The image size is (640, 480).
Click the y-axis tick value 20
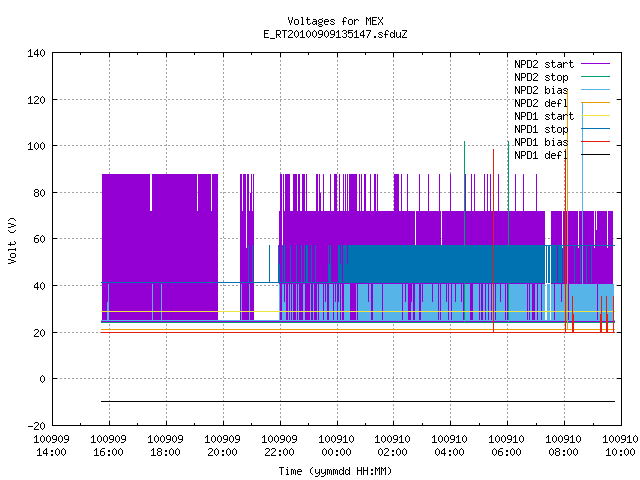[x=39, y=333]
